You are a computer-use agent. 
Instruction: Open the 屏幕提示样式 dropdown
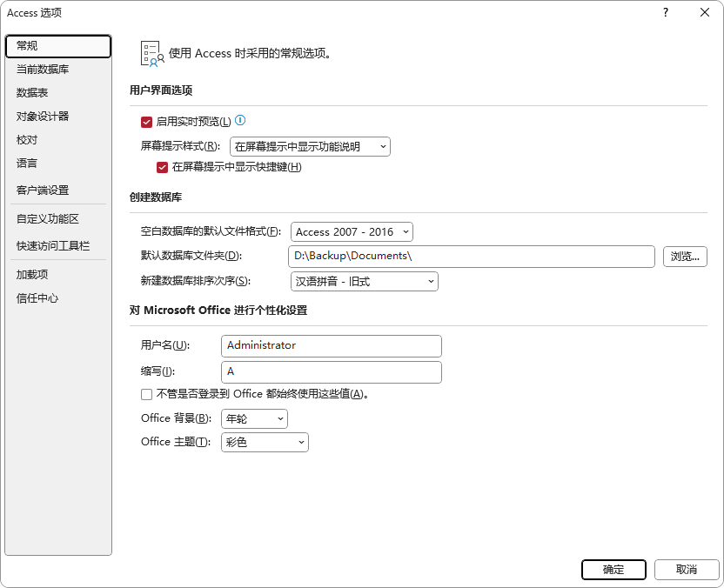(310, 147)
